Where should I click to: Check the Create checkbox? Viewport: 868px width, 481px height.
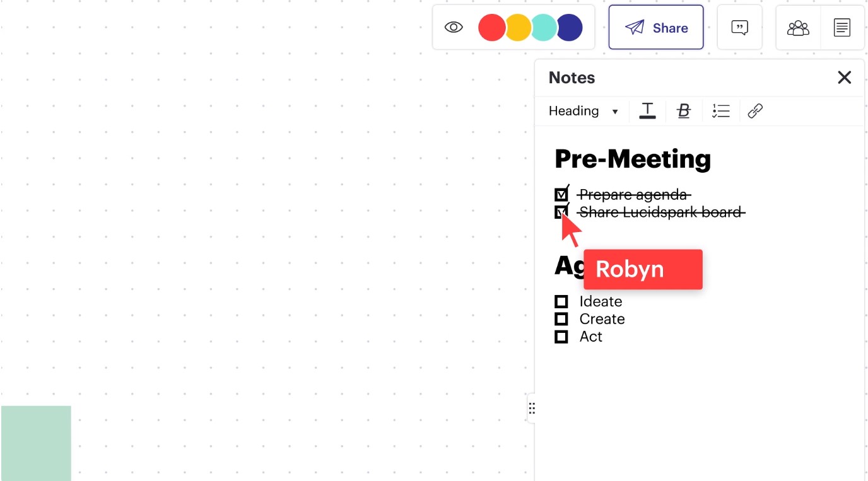[561, 319]
